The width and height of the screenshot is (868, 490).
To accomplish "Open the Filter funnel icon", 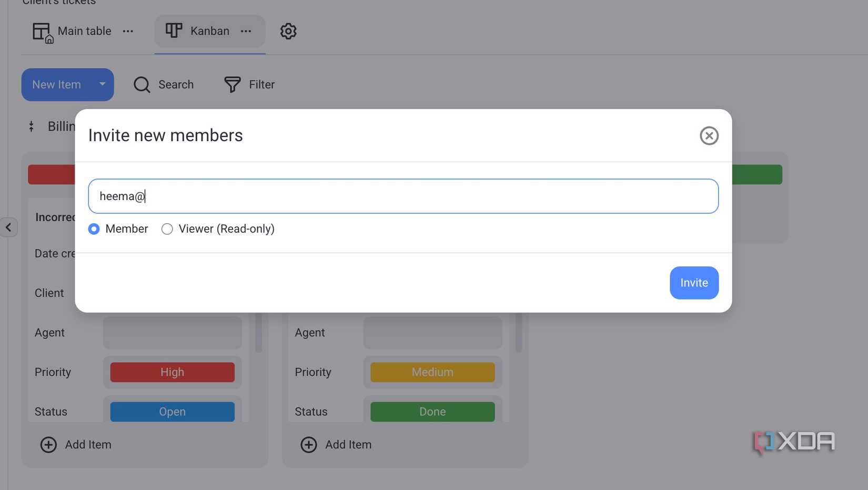I will 233,85.
